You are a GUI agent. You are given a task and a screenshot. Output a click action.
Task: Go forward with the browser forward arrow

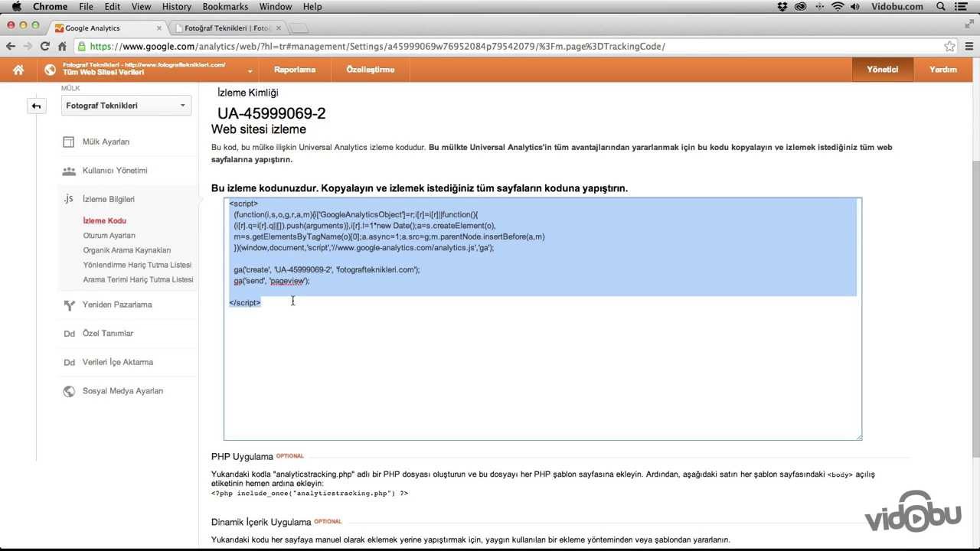click(29, 46)
